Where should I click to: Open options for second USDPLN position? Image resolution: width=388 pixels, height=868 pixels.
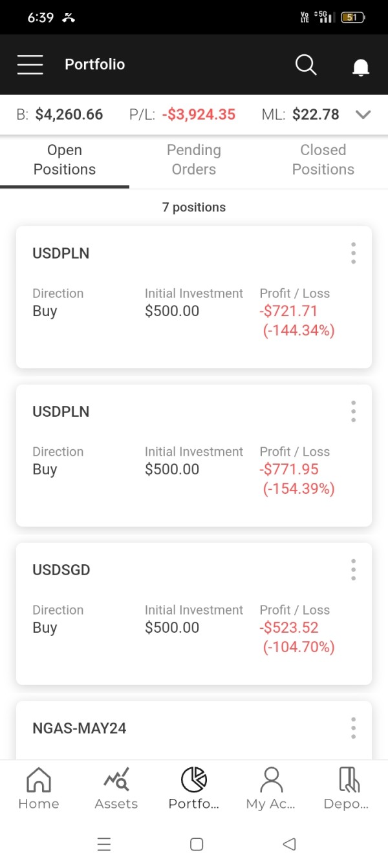click(353, 412)
